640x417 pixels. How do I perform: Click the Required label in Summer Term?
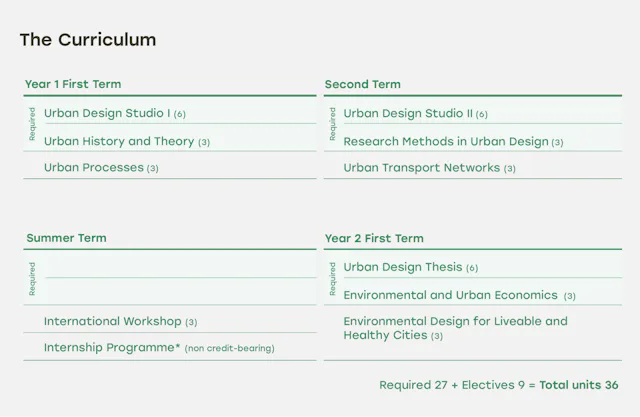(x=32, y=279)
